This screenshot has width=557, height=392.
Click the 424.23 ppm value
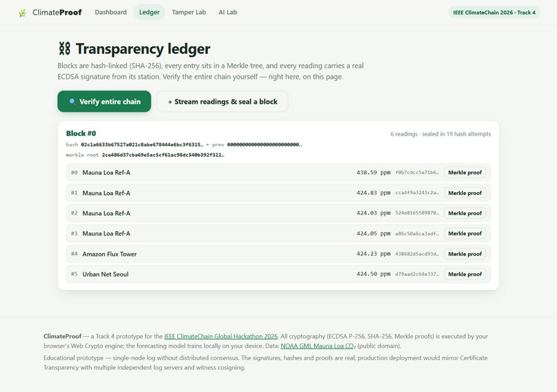tap(373, 254)
